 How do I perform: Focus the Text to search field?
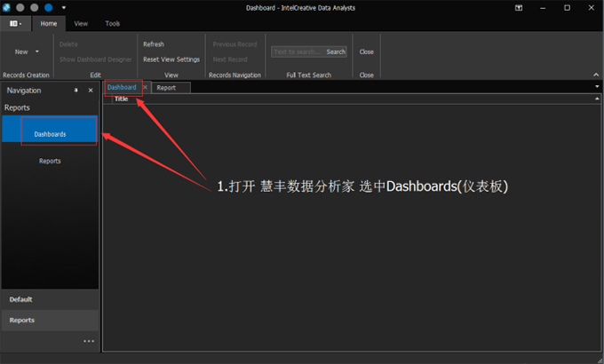[298, 51]
